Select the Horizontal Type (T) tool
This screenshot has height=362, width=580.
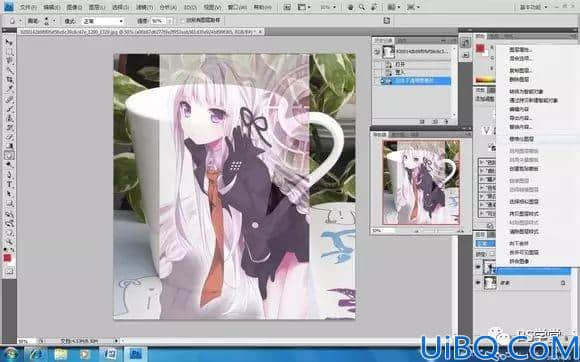click(x=9, y=184)
